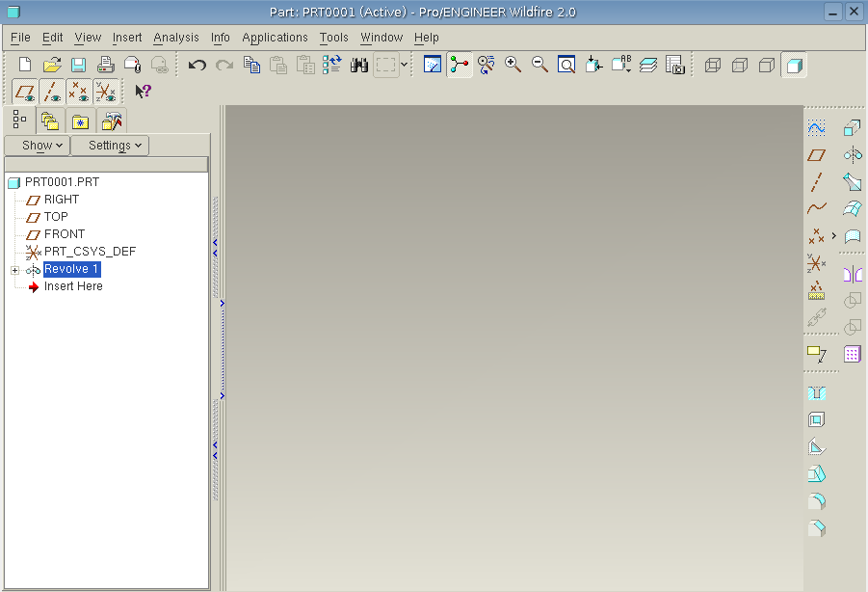The height and width of the screenshot is (592, 868).
Task: Select the Revolve tool in the right toolbar
Action: click(853, 155)
